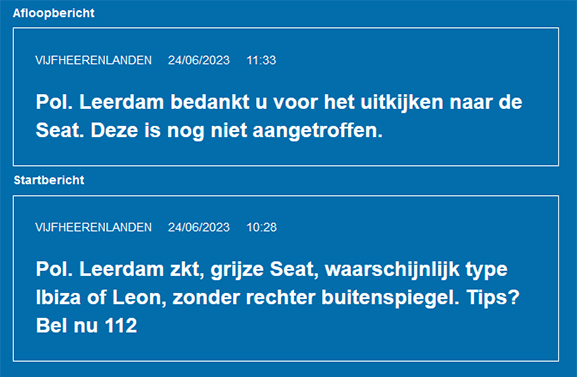Click the Afloopbericht heading label
This screenshot has width=577, height=377.
pyautogui.click(x=54, y=13)
